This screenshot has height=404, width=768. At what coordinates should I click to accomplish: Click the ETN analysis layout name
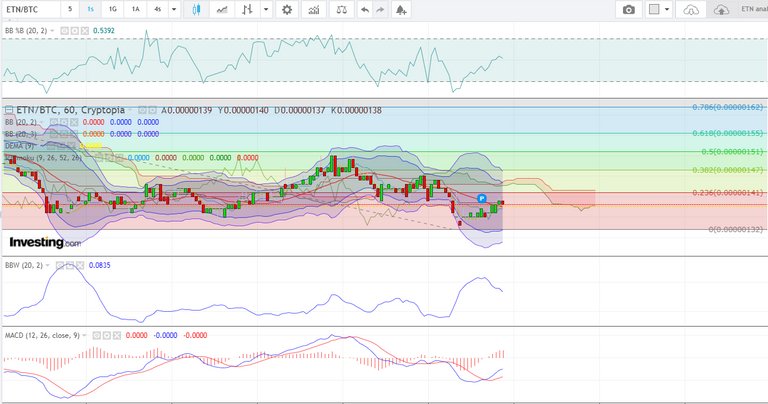(753, 9)
